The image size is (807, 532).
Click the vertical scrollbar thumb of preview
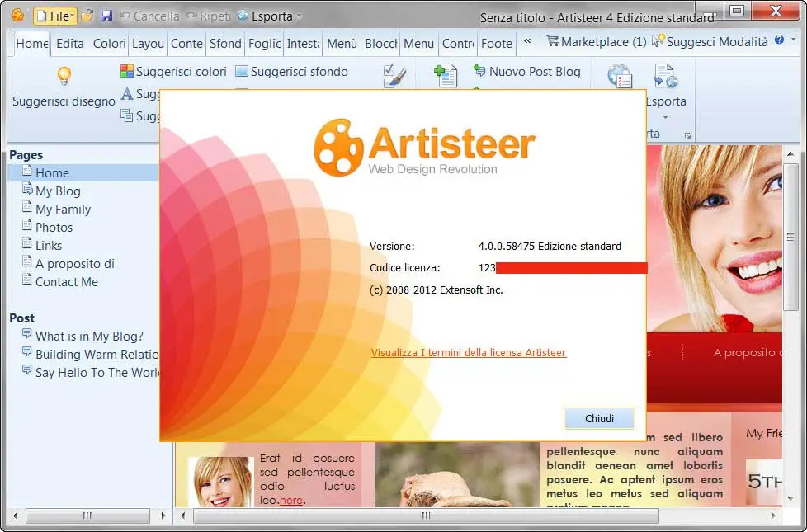coord(790,238)
